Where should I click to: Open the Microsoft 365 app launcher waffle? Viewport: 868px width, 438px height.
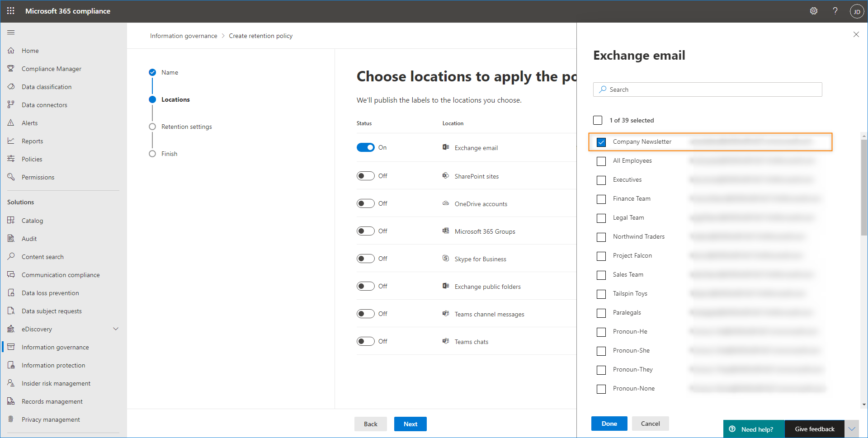click(10, 11)
